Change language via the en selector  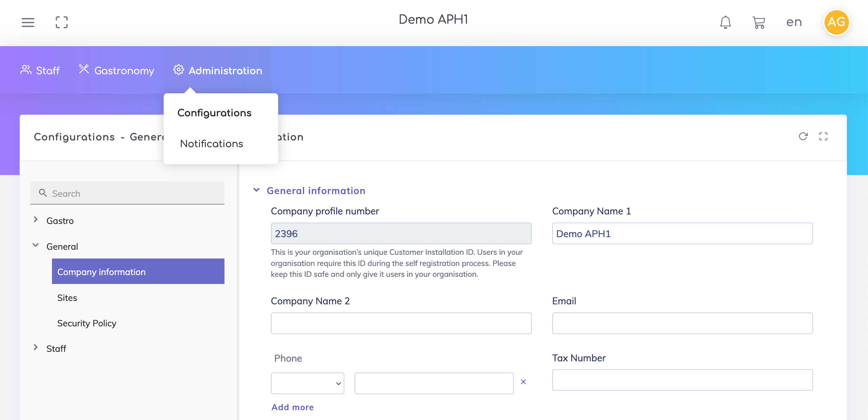click(794, 22)
